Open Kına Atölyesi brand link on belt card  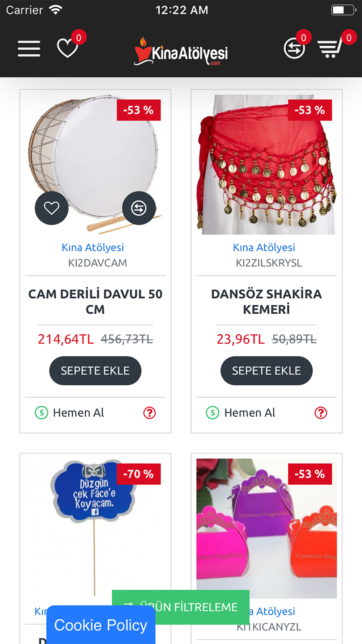pos(264,247)
